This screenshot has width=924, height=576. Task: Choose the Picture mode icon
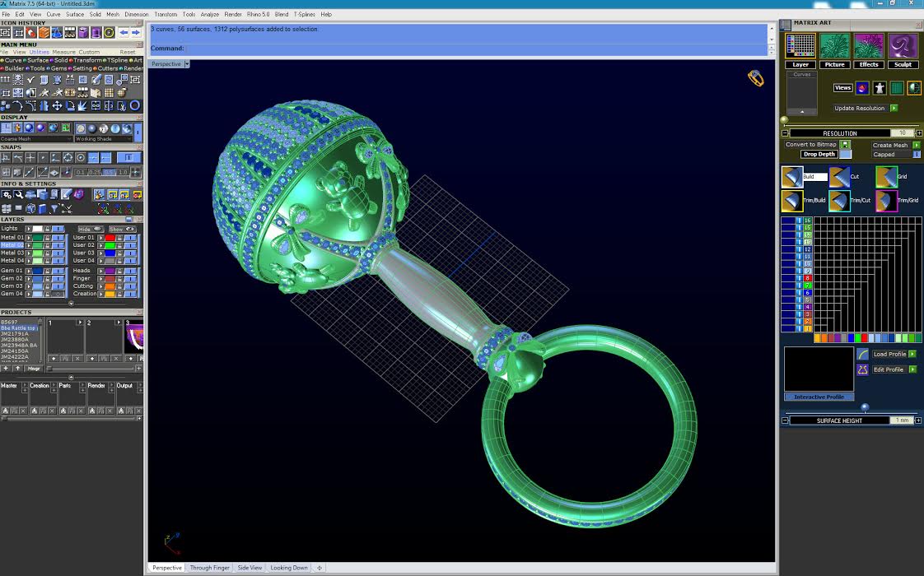coord(834,46)
